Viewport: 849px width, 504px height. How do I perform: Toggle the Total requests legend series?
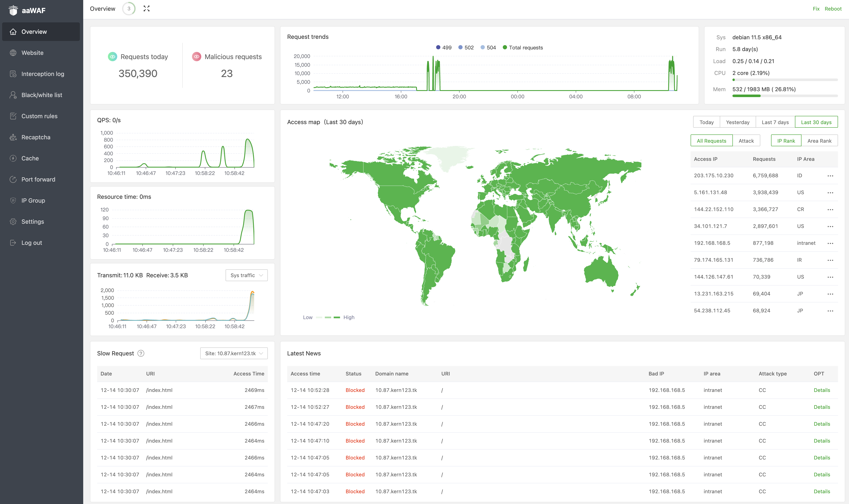522,47
